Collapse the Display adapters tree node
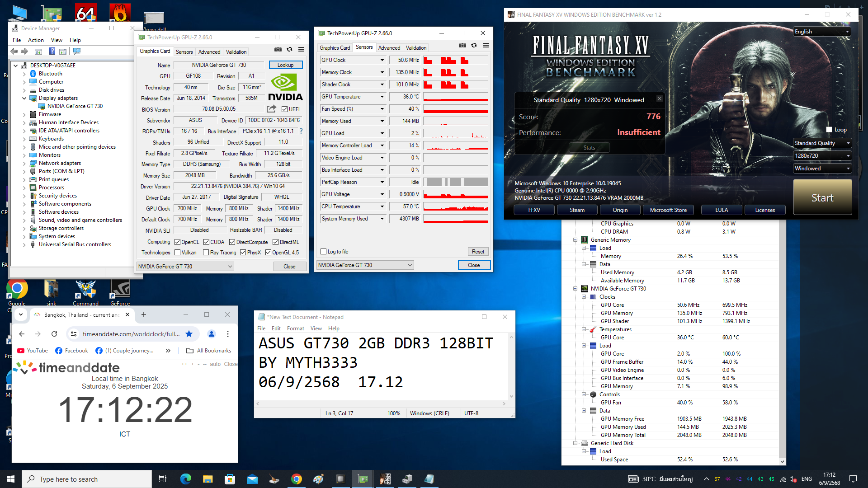Screen dimensions: 868x488 pyautogui.click(x=24, y=98)
